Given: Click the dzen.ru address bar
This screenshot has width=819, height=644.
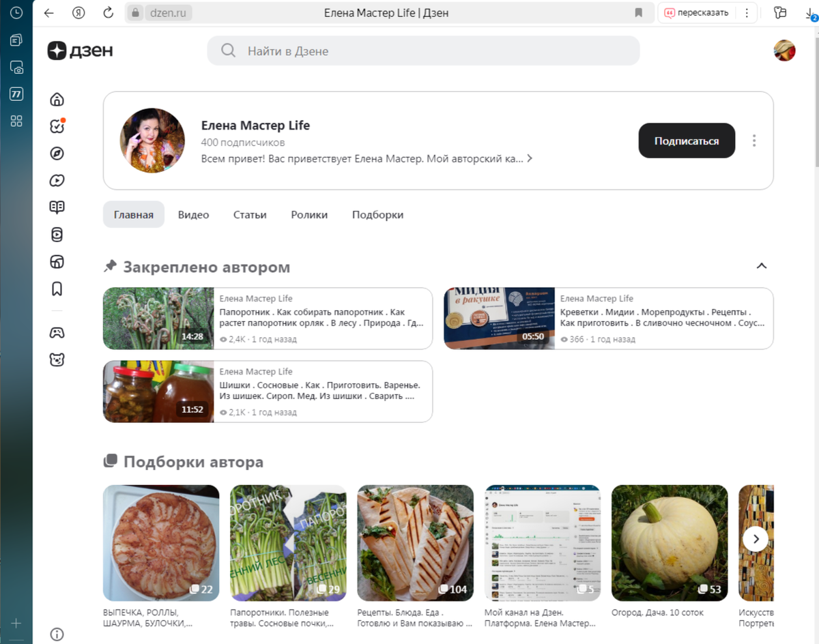Looking at the screenshot, I should (168, 12).
